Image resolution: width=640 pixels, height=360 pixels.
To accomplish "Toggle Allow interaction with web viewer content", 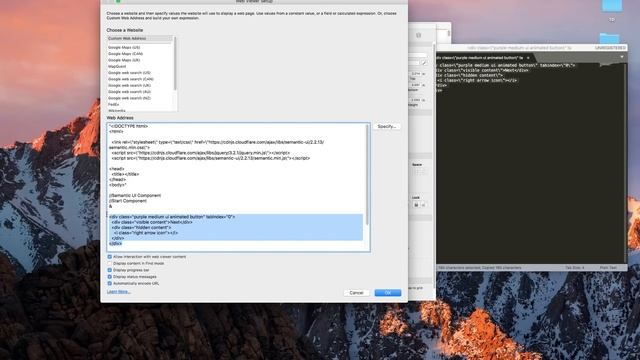I will point(109,257).
